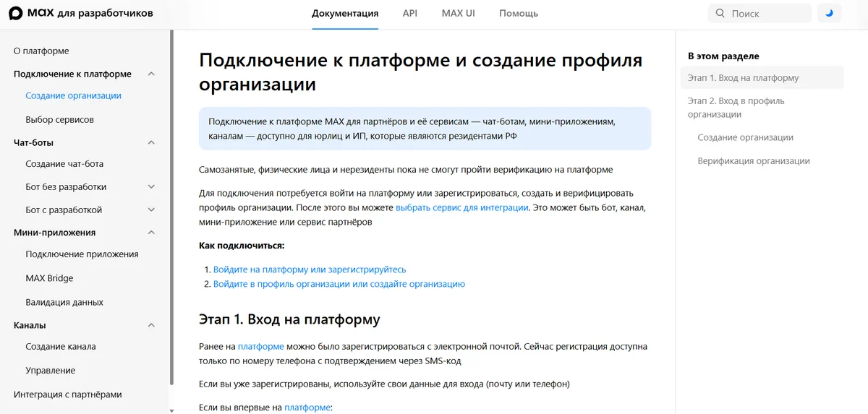This screenshot has width=868, height=414.
Task: Open Выбор сервисов sidebar page
Action: tap(59, 119)
